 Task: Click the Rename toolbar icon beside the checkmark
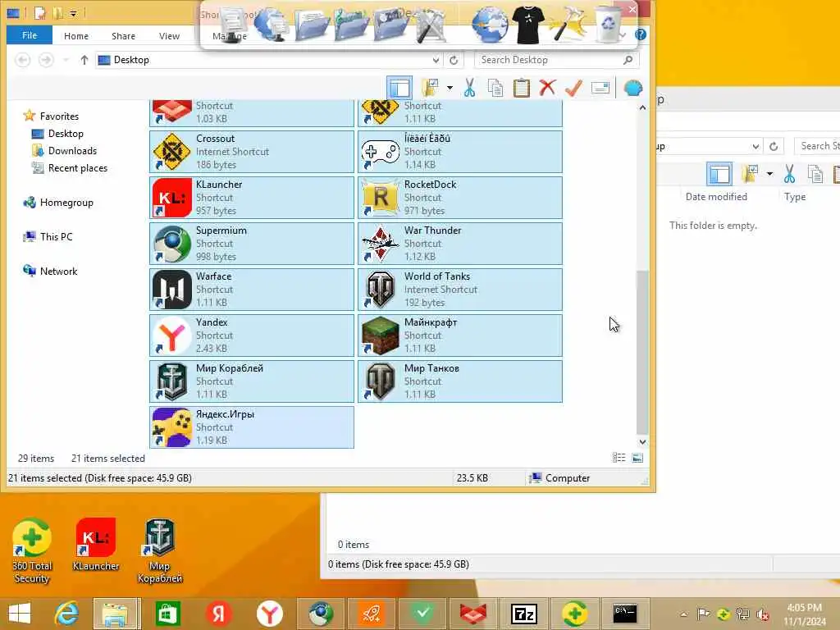pos(600,88)
